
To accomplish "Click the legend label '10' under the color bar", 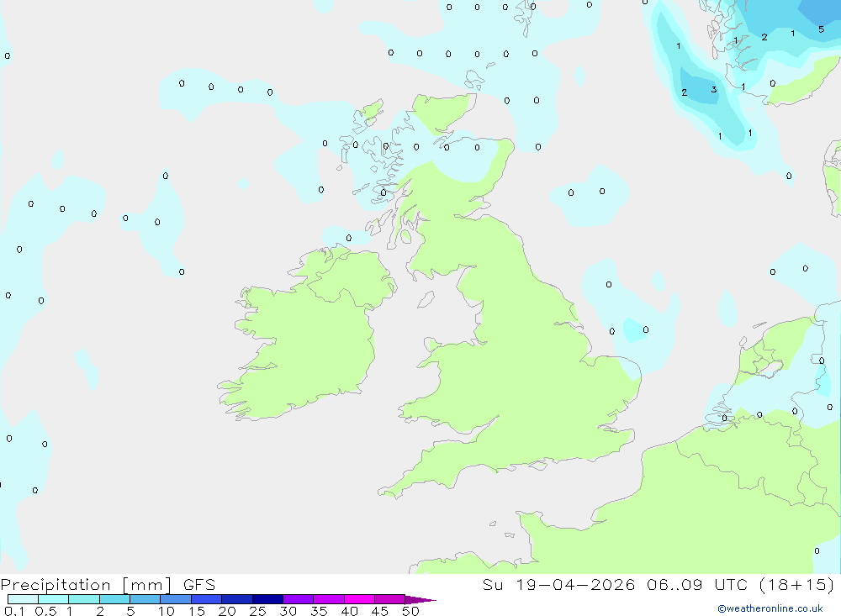I will click(166, 611).
